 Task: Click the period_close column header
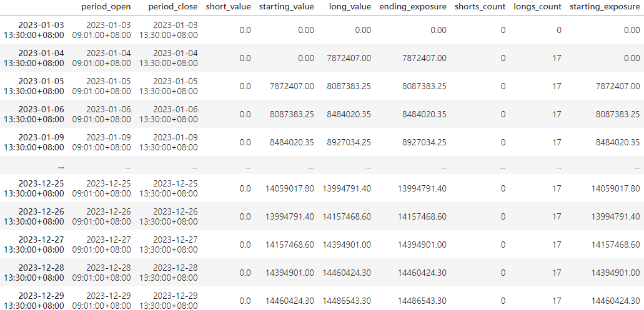(x=173, y=7)
